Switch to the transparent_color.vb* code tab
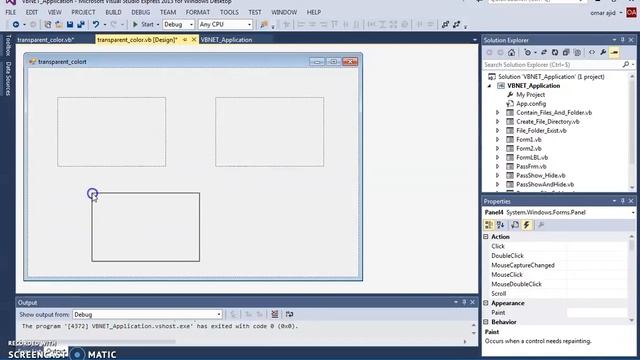640x360 pixels. click(x=46, y=40)
